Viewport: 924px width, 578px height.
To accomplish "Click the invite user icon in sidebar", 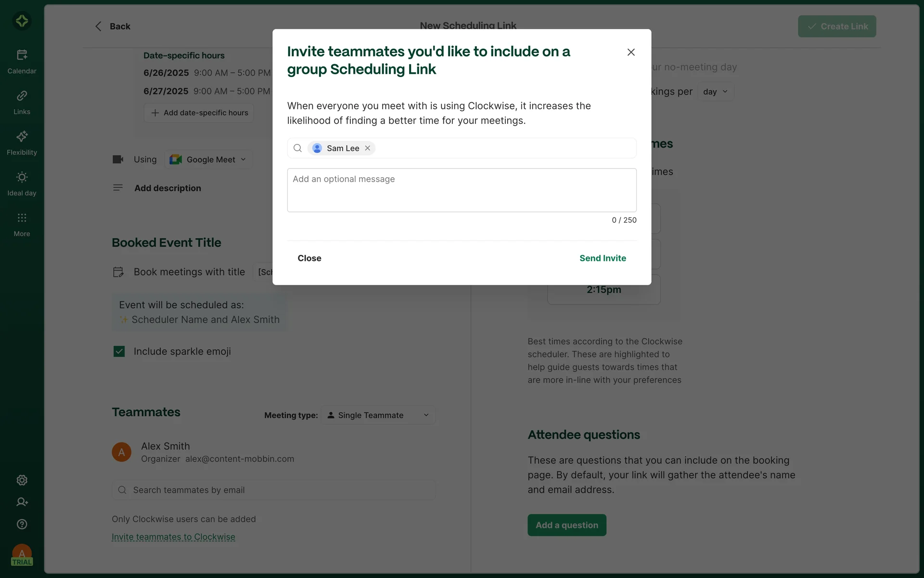I will 22,502.
